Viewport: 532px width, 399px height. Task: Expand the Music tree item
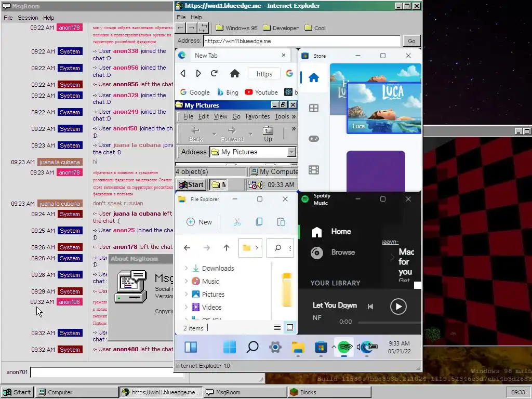[x=186, y=281]
